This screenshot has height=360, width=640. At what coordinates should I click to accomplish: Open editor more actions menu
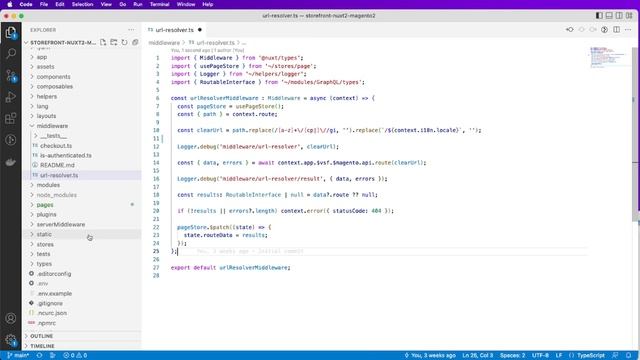[628, 29]
